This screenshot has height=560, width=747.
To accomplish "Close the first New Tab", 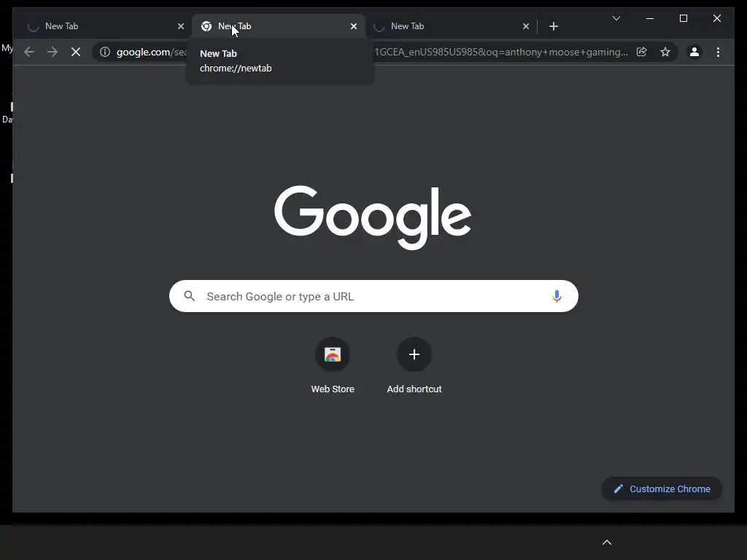I will (x=181, y=26).
